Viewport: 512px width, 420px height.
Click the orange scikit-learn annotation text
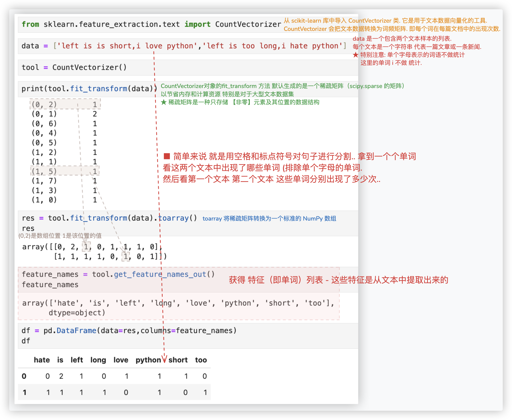pos(385,21)
